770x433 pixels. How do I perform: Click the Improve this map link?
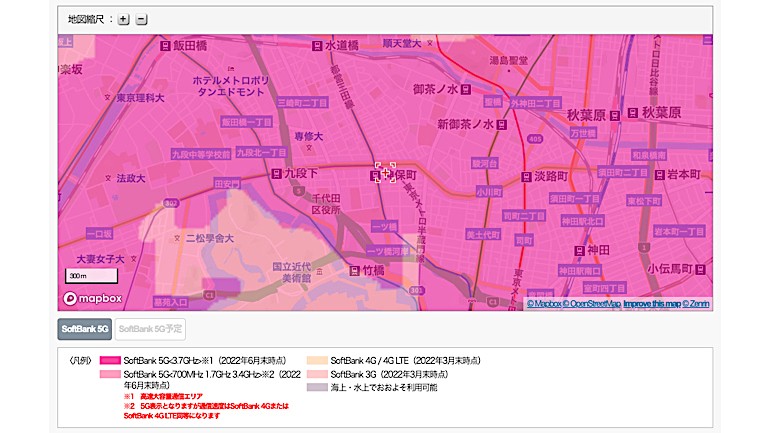point(652,303)
